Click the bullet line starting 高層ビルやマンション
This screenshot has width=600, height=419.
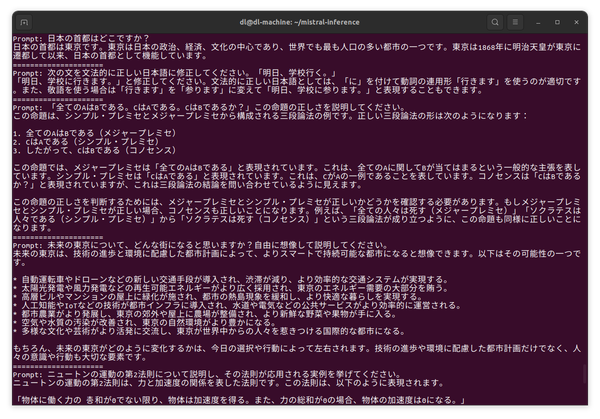(x=218, y=297)
